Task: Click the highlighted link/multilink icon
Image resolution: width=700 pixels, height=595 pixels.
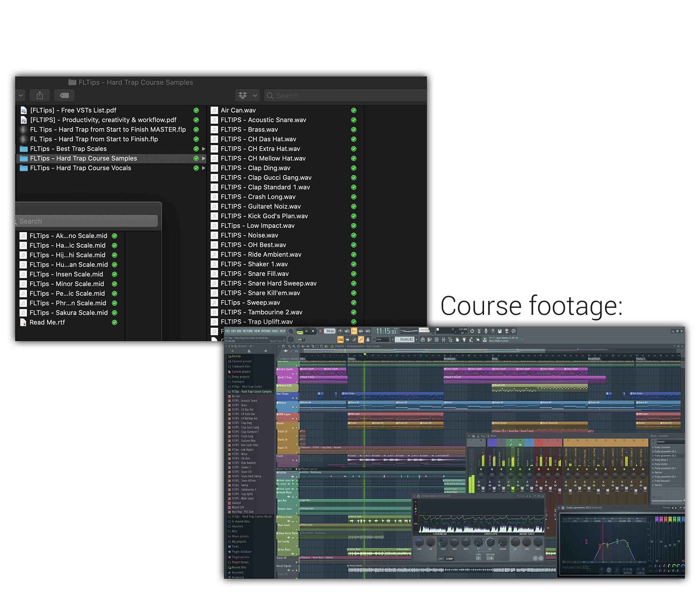Action: tap(361, 340)
